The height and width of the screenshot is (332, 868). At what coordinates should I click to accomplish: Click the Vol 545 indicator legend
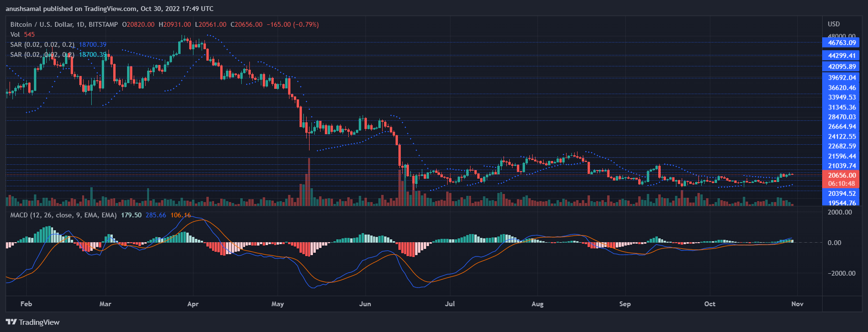(x=22, y=34)
